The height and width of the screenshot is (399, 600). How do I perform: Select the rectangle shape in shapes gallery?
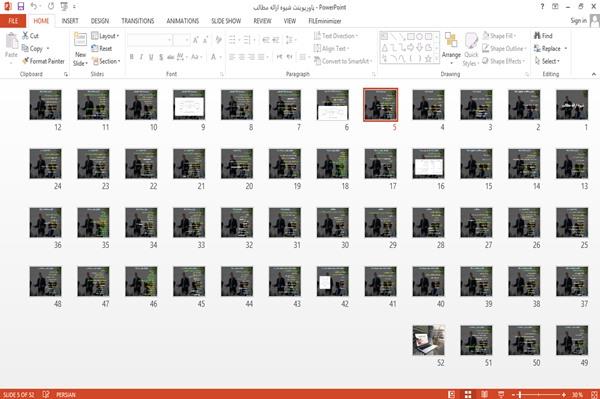click(x=411, y=36)
